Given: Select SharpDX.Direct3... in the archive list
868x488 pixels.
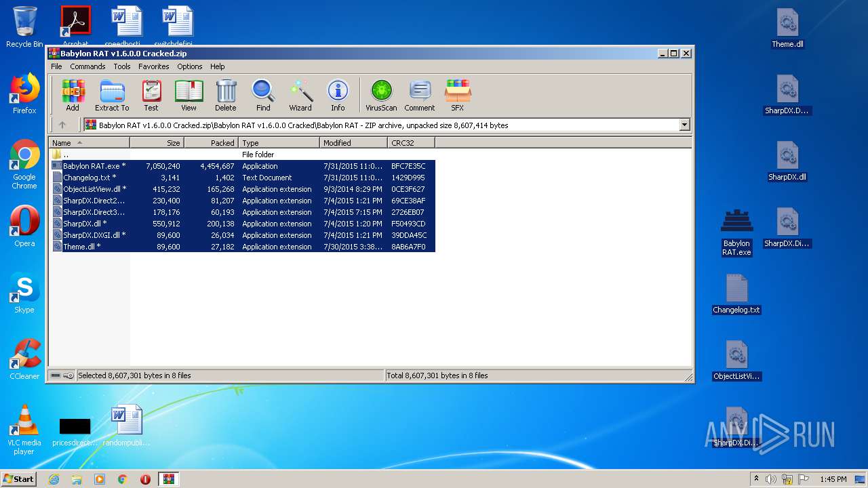Looking at the screenshot, I should pyautogui.click(x=242, y=212).
